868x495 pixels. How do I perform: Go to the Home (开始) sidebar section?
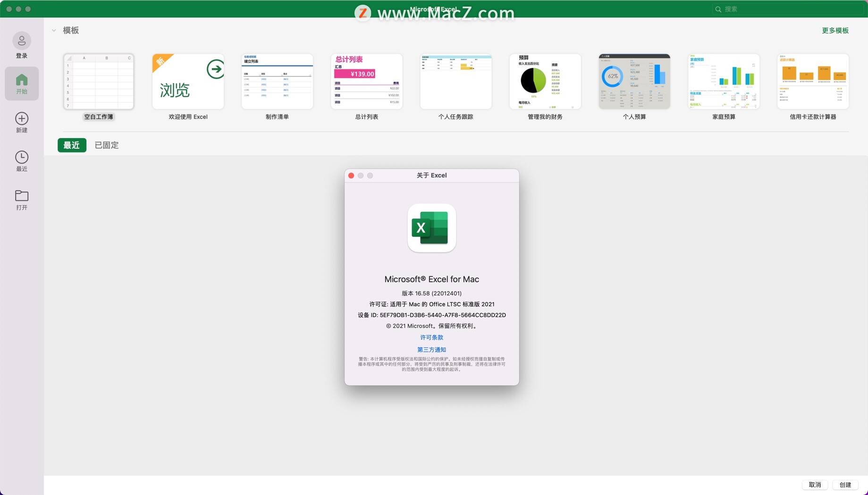click(x=22, y=84)
